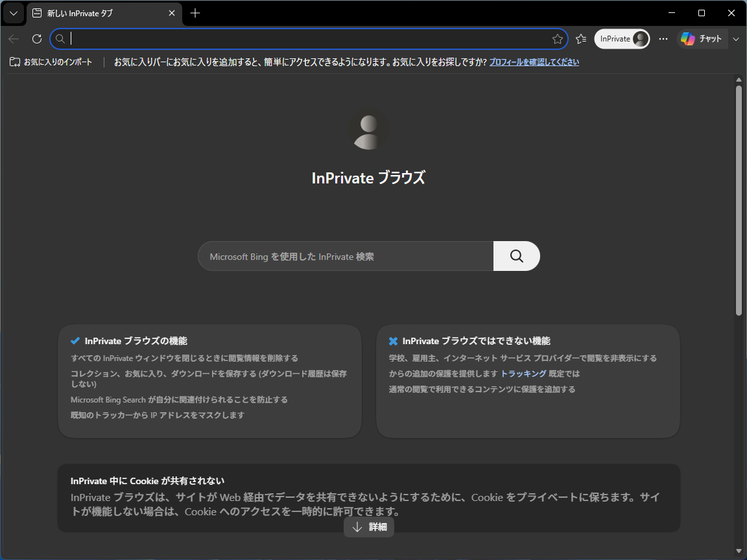Click the InPrivate 中に Cookie が共有されない heading

point(147,481)
